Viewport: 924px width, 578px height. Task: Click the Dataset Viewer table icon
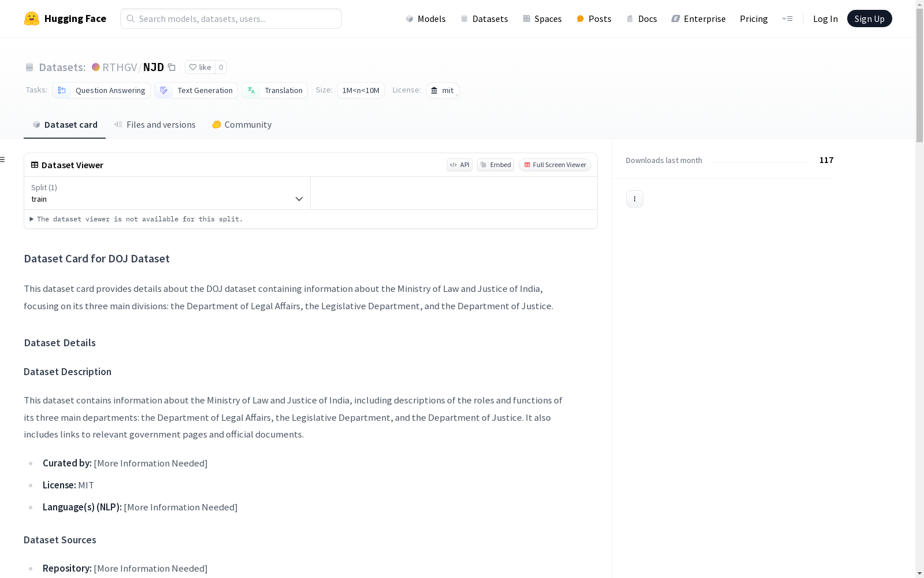tap(35, 165)
